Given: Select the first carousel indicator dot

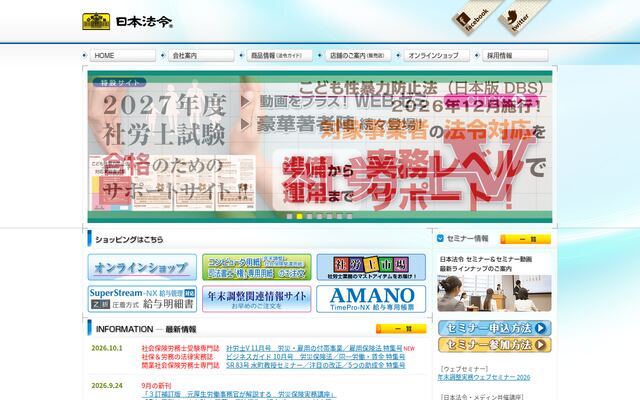Looking at the screenshot, I should [x=289, y=216].
